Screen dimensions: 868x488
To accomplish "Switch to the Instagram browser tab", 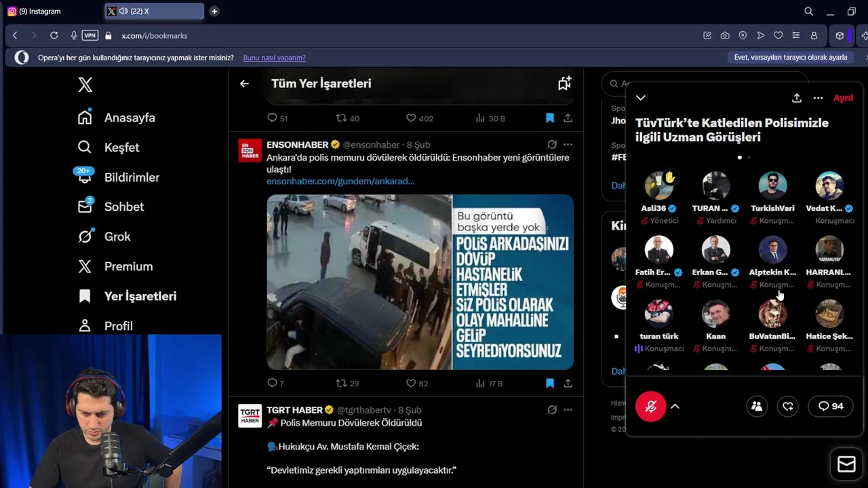I will [x=53, y=11].
